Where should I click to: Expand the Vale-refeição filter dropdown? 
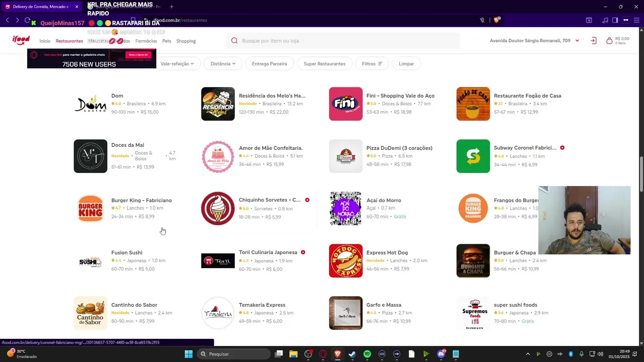[177, 64]
